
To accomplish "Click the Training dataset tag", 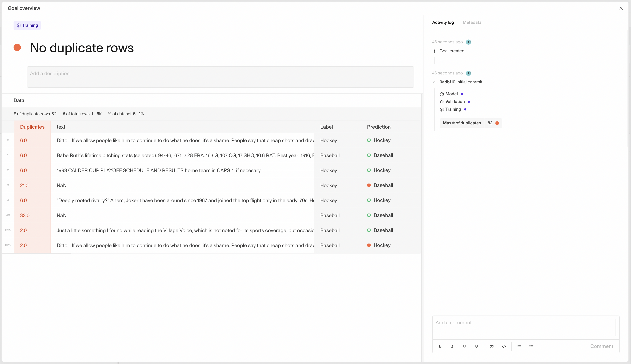I will (27, 25).
